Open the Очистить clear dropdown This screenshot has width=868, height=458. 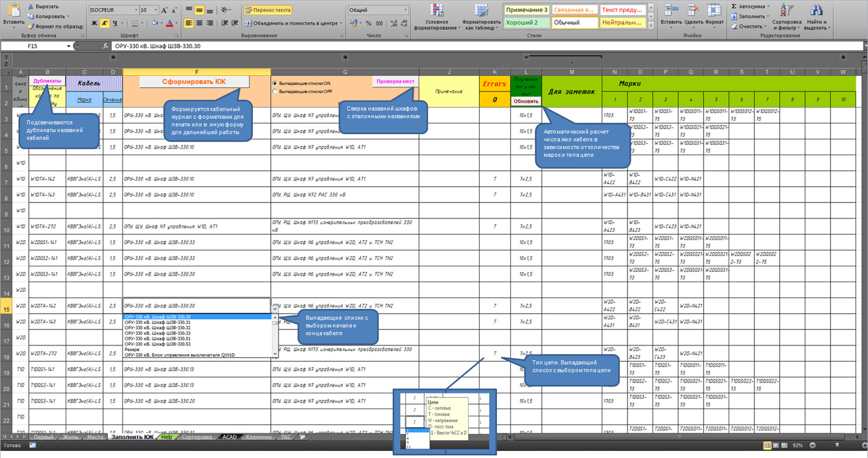coord(765,26)
